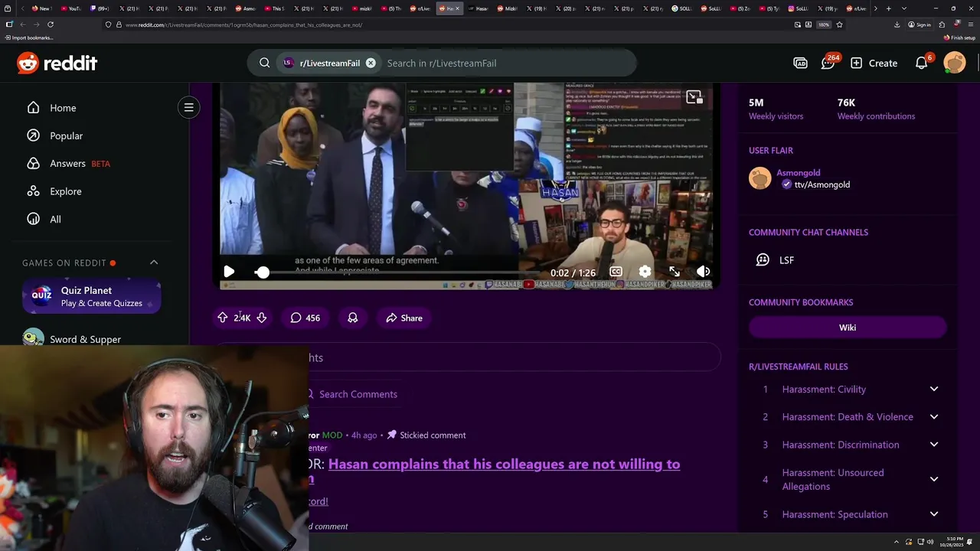Go back in browser
Image resolution: width=980 pixels, height=551 pixels.
22,24
